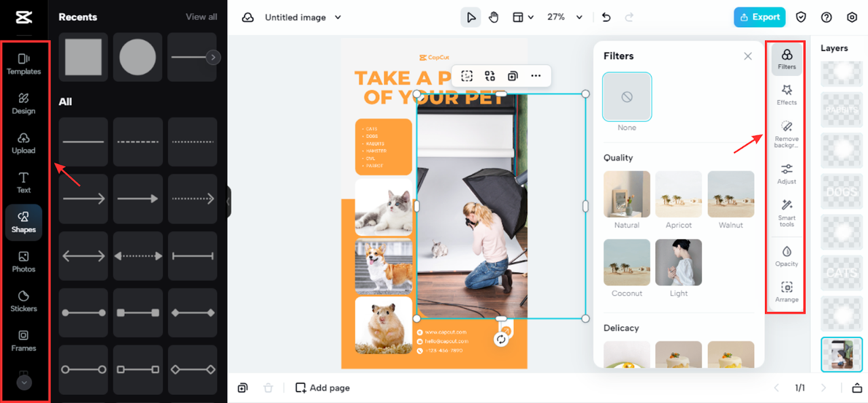The height and width of the screenshot is (403, 868).
Task: Click View all in Recents
Action: click(201, 17)
